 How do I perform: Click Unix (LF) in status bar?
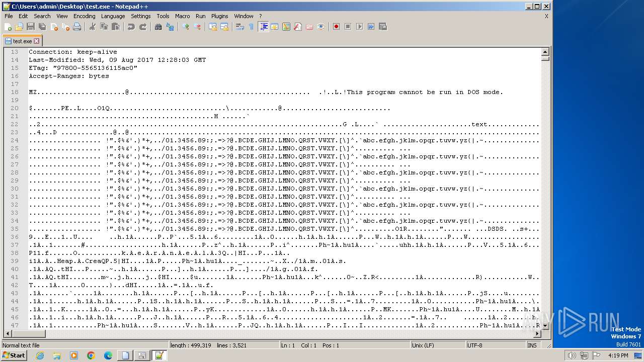(438, 345)
